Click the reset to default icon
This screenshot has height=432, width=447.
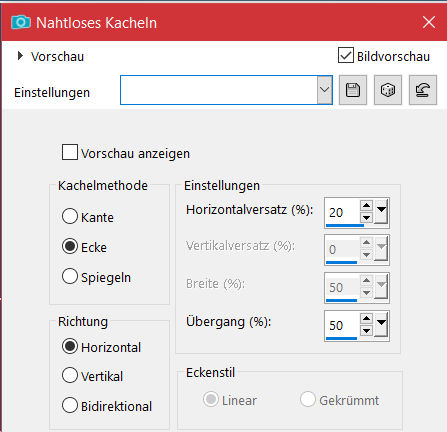(x=423, y=90)
